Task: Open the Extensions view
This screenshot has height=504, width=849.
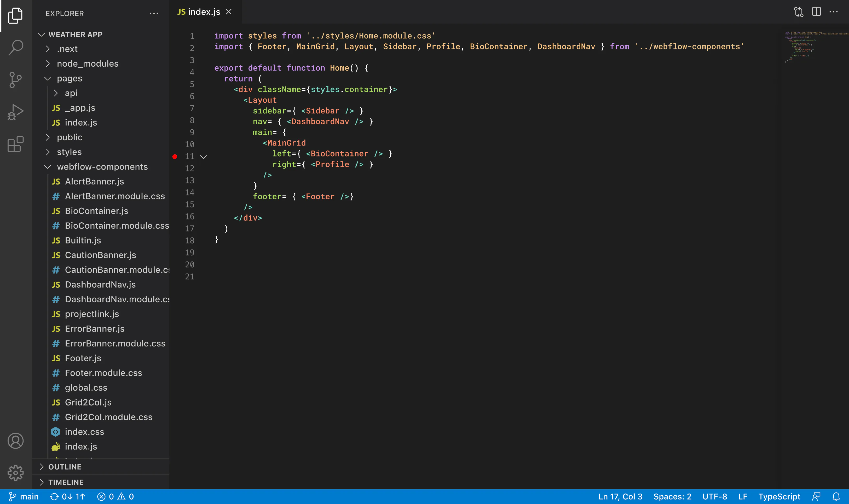Action: click(x=16, y=145)
